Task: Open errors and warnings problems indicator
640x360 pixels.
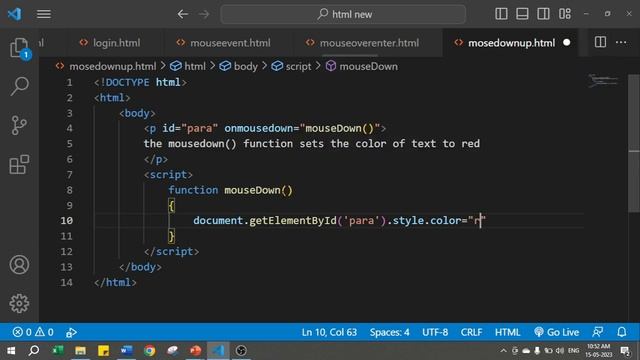Action: [x=33, y=332]
